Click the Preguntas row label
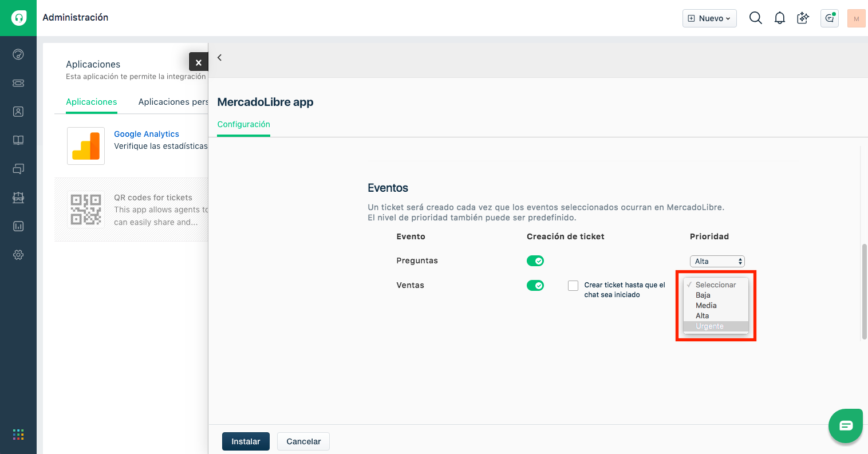The image size is (868, 454). click(x=417, y=260)
